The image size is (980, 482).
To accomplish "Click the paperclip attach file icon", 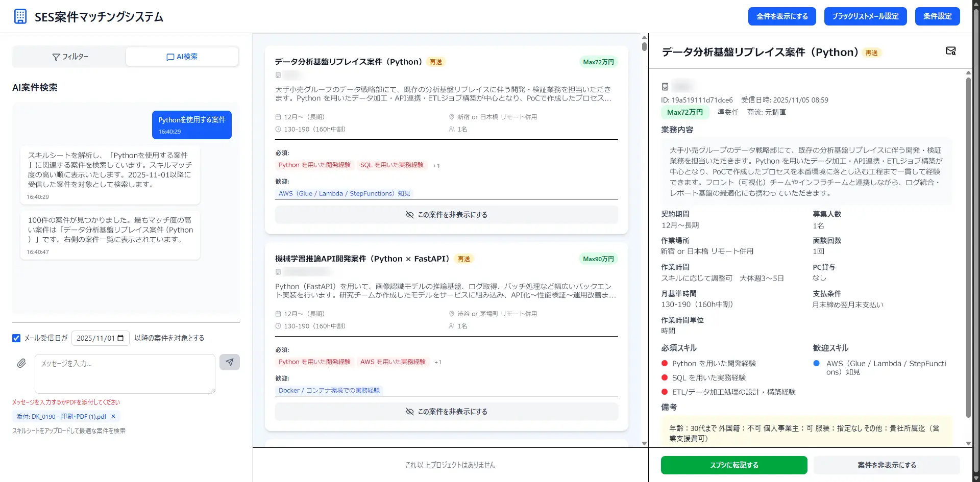I will pyautogui.click(x=21, y=363).
